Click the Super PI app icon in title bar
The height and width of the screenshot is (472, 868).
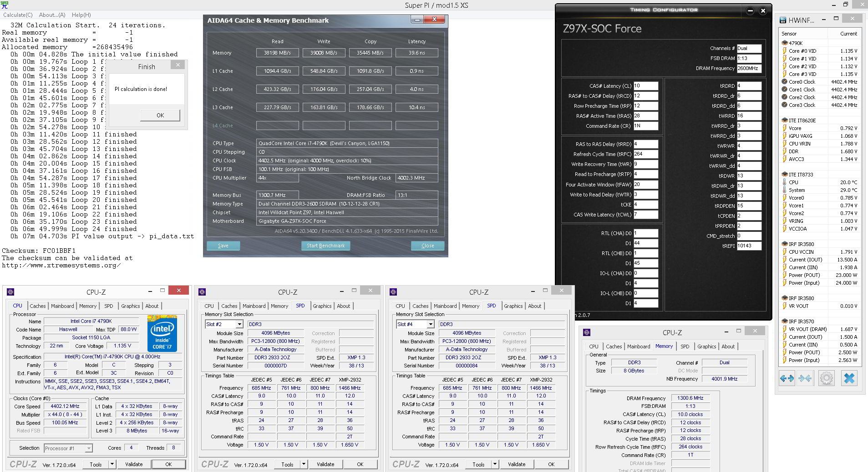[x=4, y=5]
